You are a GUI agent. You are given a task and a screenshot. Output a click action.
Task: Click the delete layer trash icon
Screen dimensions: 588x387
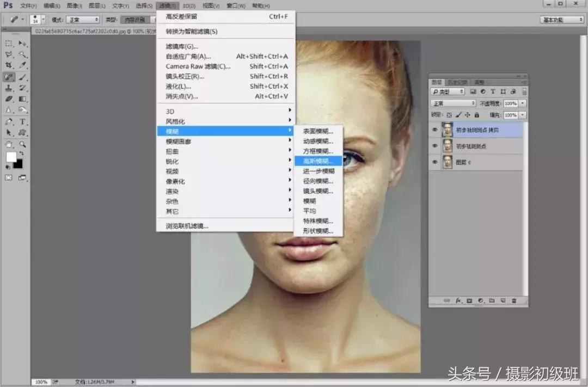(x=514, y=300)
